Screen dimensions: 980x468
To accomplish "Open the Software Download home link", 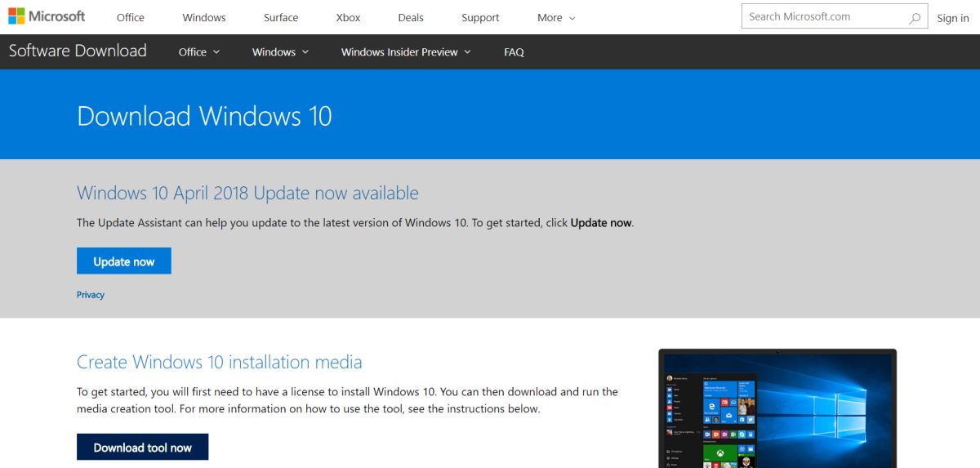I will coord(78,51).
